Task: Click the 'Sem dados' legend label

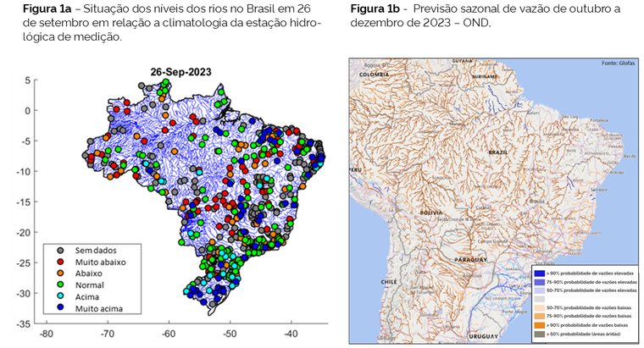Action: 96,251
